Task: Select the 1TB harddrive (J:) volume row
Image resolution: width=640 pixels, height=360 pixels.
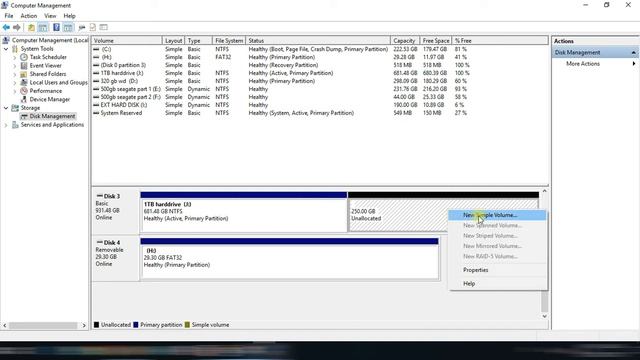Action: point(282,73)
